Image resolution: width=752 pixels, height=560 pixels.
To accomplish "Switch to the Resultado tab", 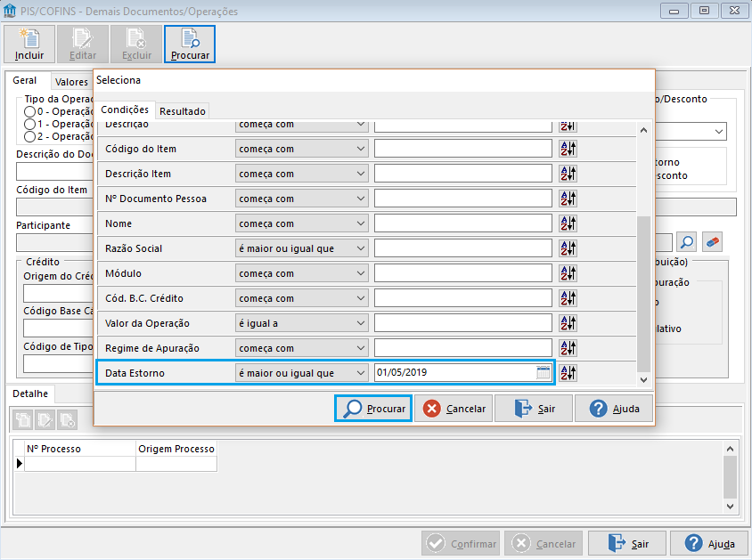I will 183,111.
